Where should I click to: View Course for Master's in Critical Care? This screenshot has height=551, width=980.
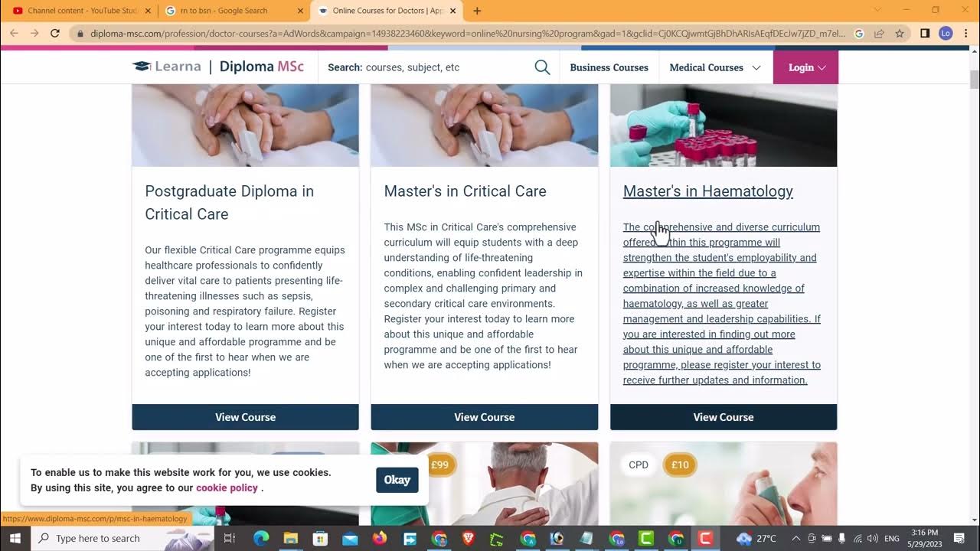[x=484, y=417]
